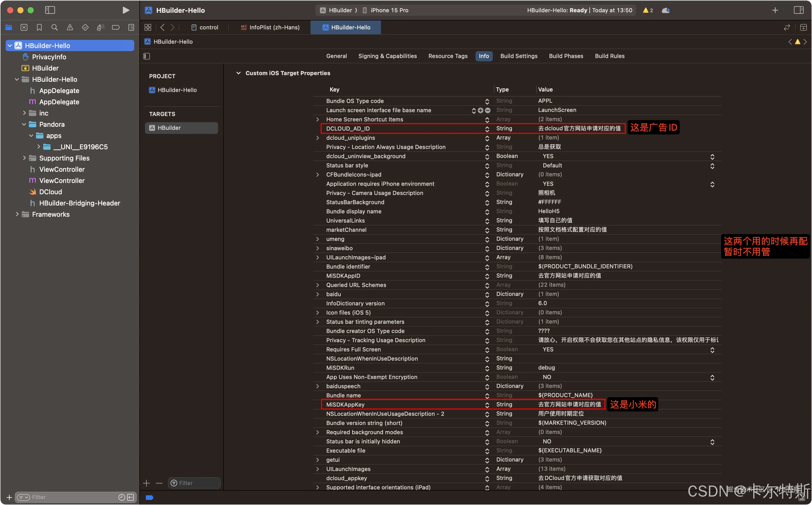Collapse the Pandora folder
The width and height of the screenshot is (812, 505).
(x=24, y=124)
